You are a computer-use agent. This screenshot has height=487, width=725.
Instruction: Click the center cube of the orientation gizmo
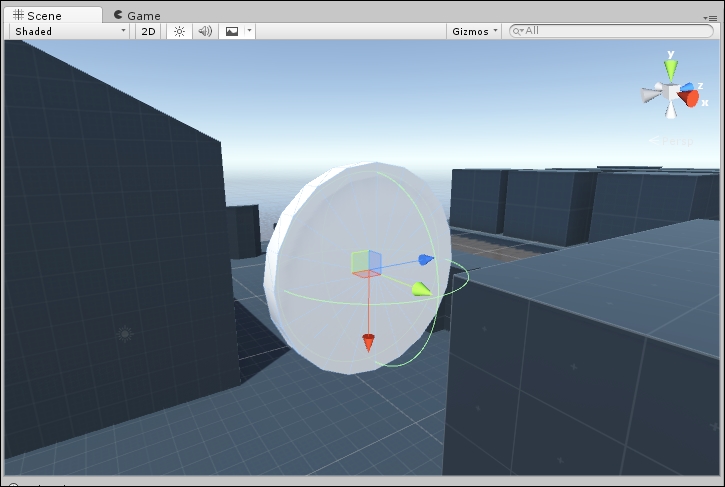670,92
